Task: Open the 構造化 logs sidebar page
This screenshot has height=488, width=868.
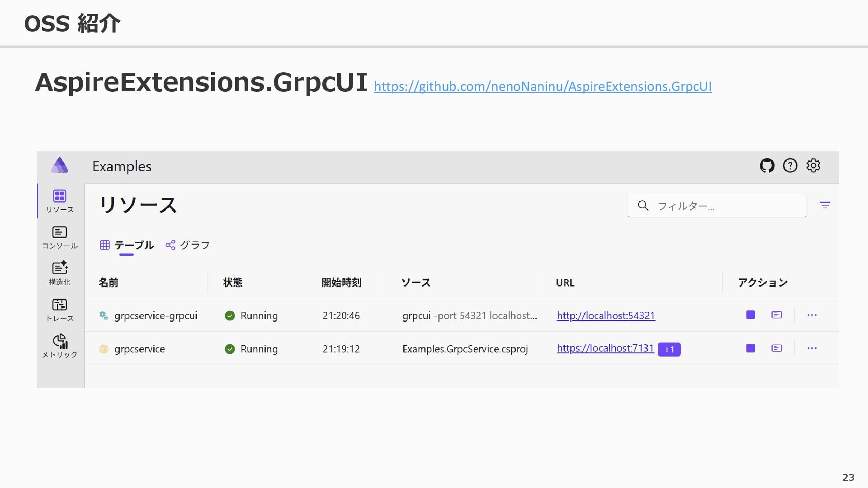Action: (x=60, y=274)
